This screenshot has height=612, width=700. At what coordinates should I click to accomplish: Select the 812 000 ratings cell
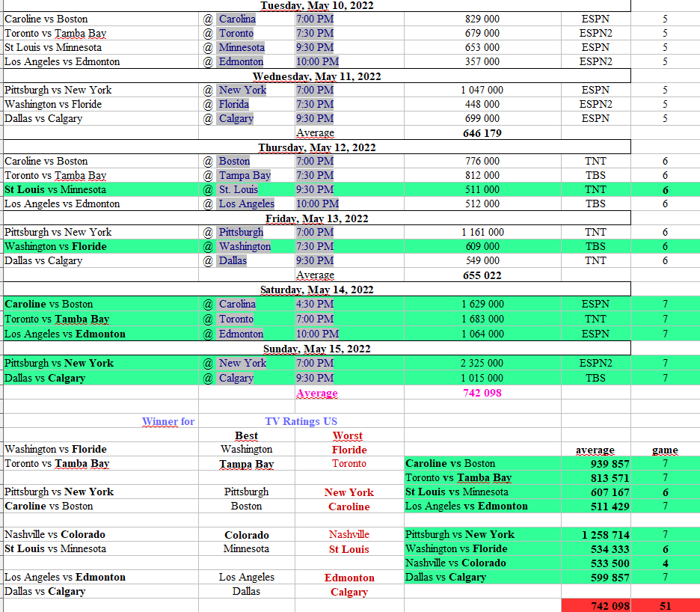point(482,175)
